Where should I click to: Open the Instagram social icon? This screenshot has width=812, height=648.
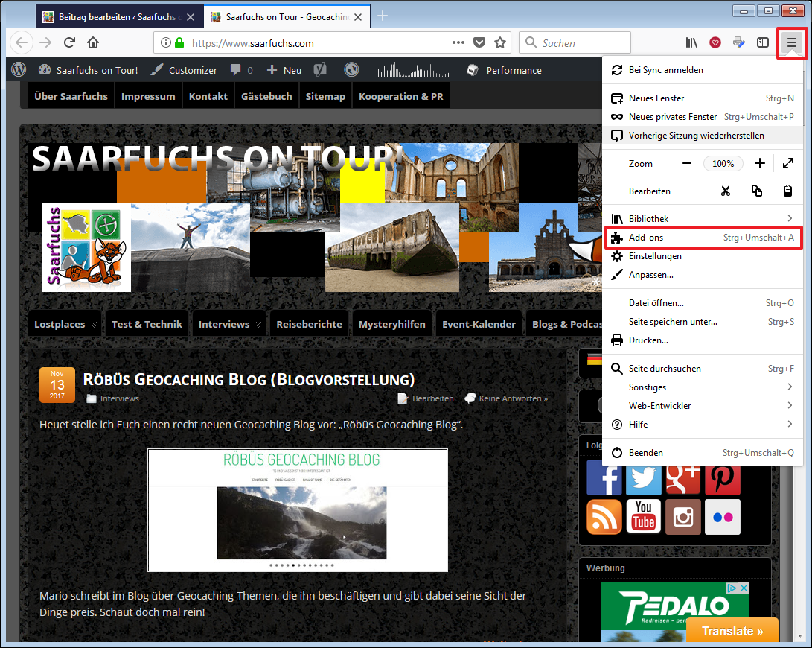(683, 517)
